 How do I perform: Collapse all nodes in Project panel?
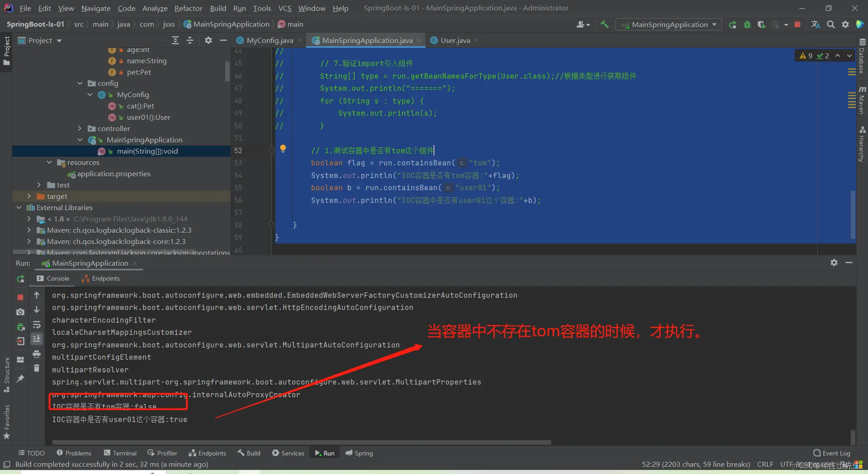point(190,40)
